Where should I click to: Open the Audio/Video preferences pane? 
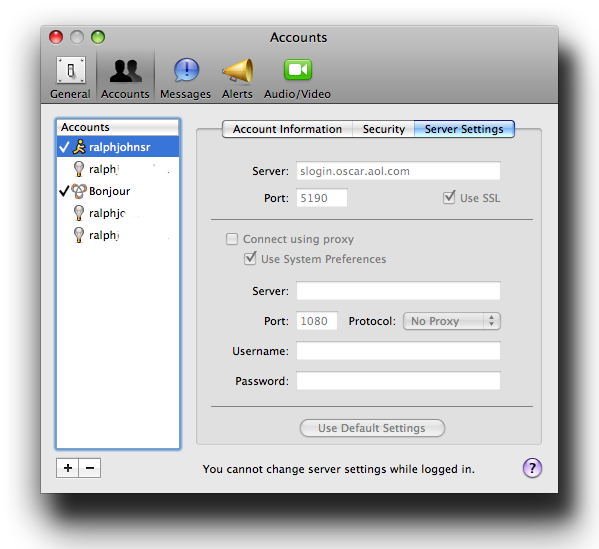[297, 78]
